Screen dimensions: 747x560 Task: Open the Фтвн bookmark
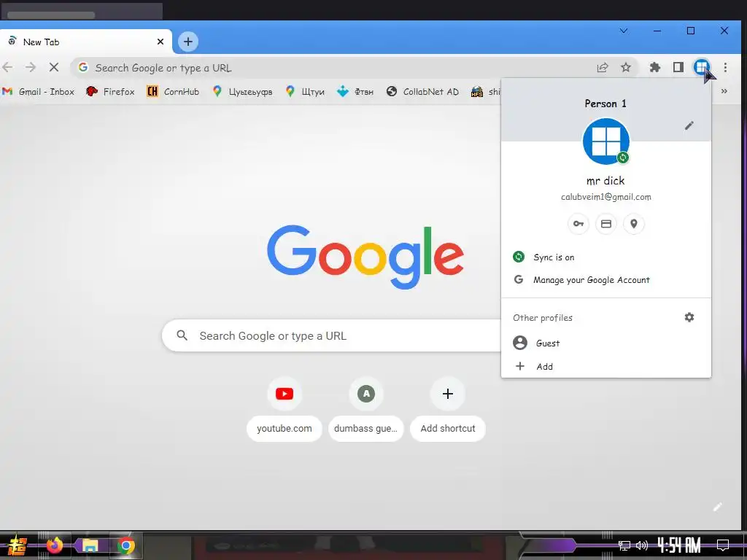pyautogui.click(x=355, y=91)
